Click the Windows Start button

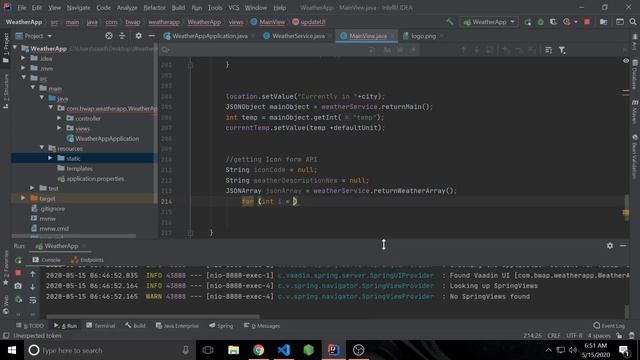tap(11, 350)
